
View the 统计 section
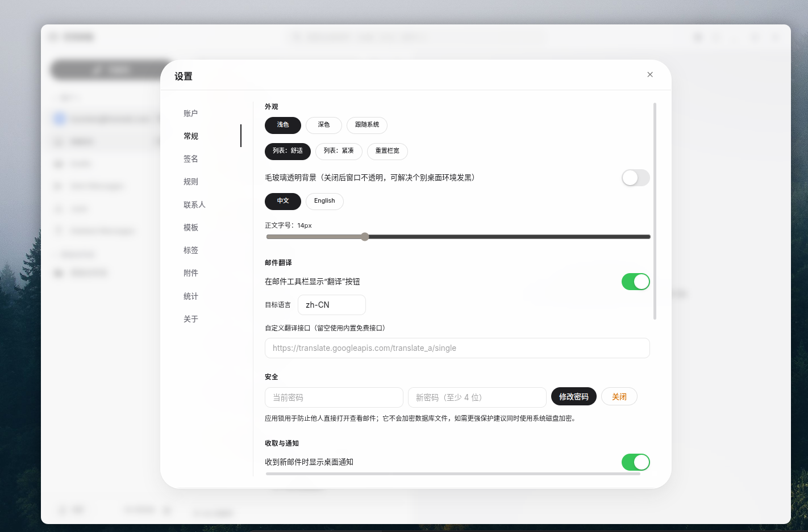click(x=191, y=296)
